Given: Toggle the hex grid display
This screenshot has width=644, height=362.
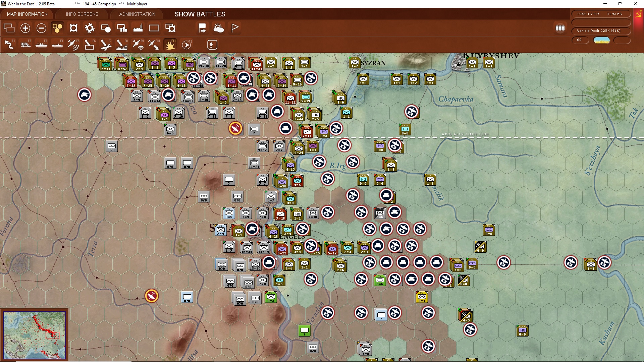Looking at the screenshot, I should pos(57,28).
